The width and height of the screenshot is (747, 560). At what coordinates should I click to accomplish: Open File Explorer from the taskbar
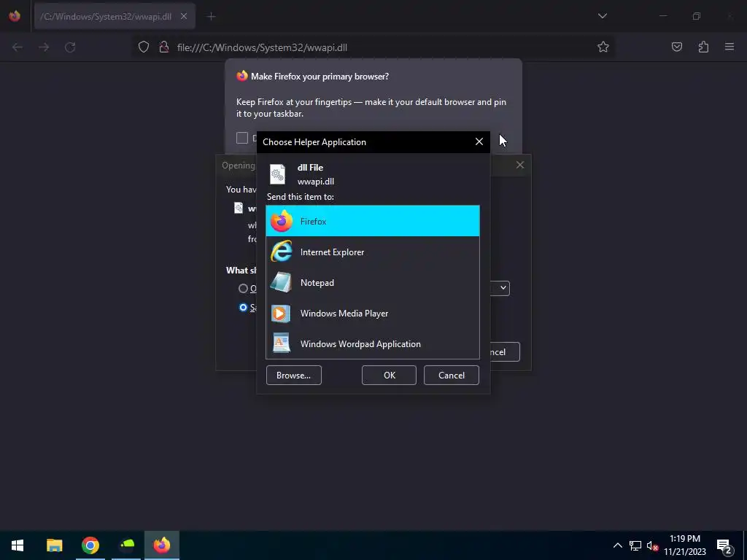click(x=54, y=545)
